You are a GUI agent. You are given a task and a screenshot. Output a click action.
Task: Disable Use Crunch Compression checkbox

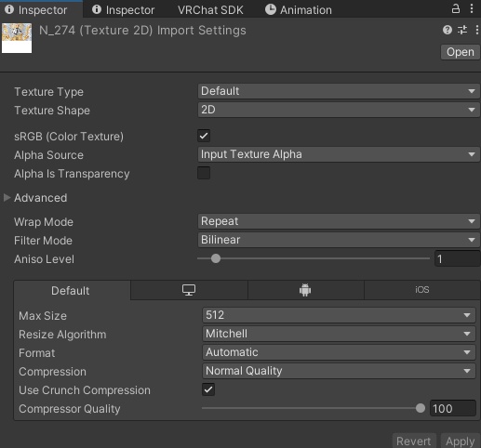tap(208, 389)
